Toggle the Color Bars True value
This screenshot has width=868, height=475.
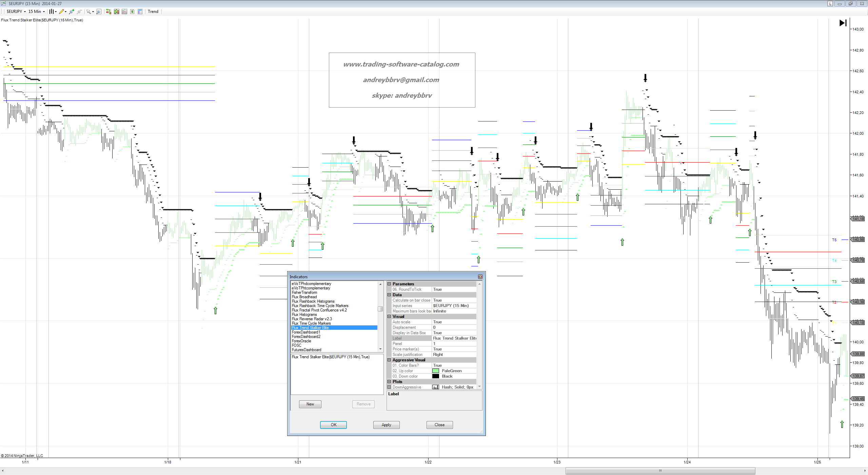coord(454,365)
